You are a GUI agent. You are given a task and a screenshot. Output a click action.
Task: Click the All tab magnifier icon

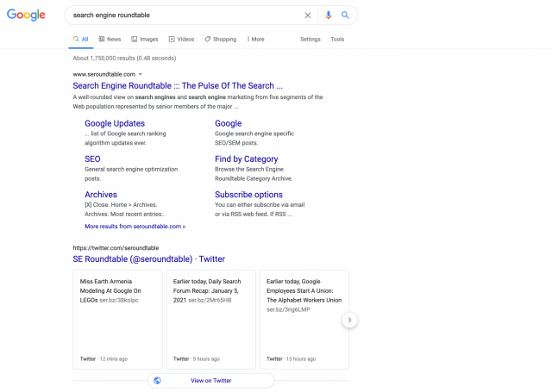click(76, 39)
